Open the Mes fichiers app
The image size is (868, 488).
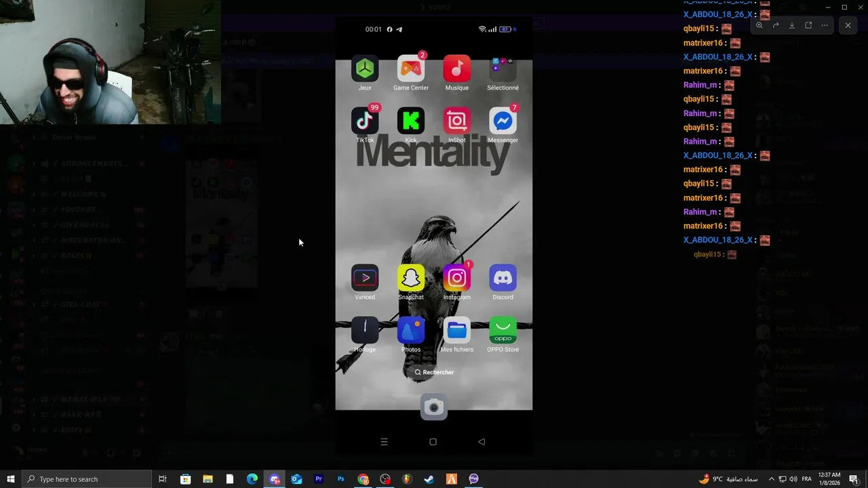tap(457, 330)
